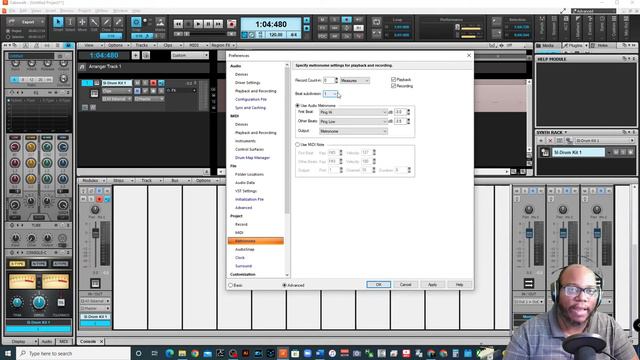The width and height of the screenshot is (640, 360).
Task: Toggle the Loop on/off icon
Action: click(376, 22)
